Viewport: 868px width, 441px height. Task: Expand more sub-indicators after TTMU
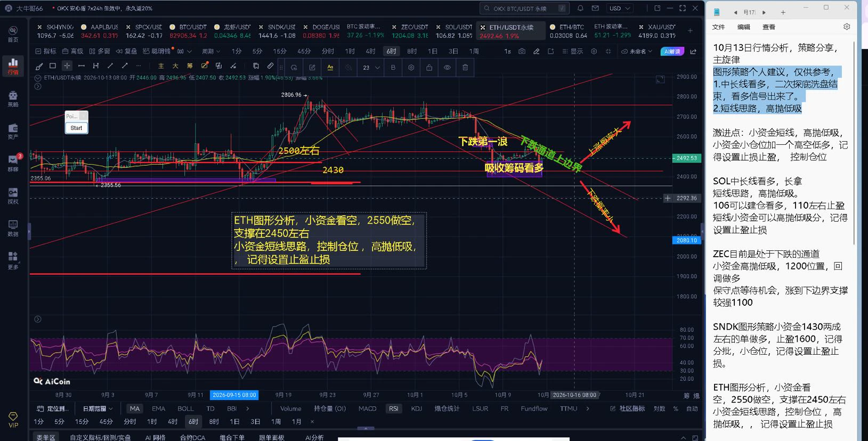coord(588,409)
